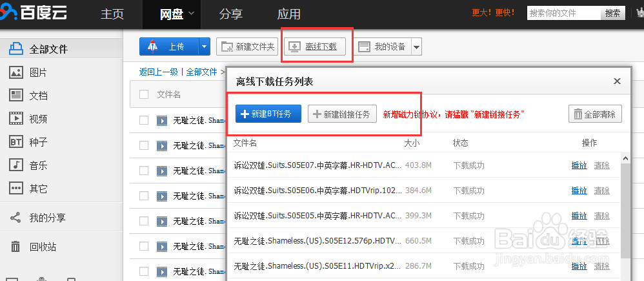Check the second 无耻之徒 file checkbox
This screenshot has height=281, width=644.
point(144,145)
